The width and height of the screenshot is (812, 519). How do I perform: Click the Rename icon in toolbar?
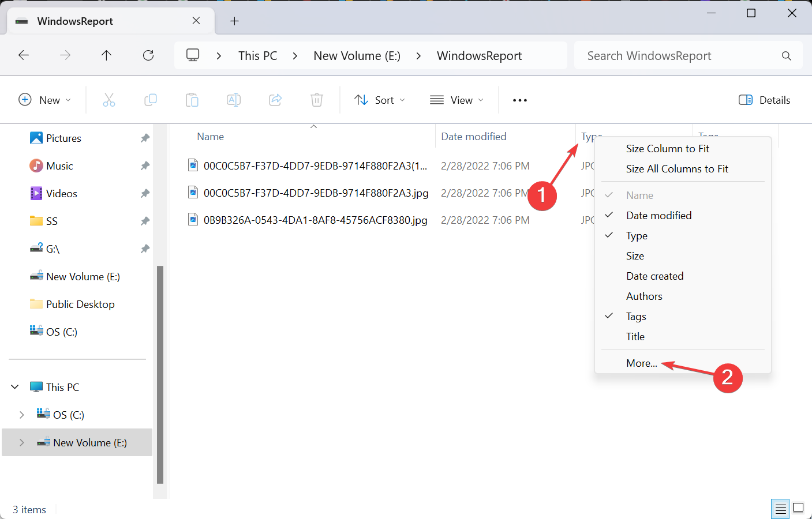tap(234, 100)
